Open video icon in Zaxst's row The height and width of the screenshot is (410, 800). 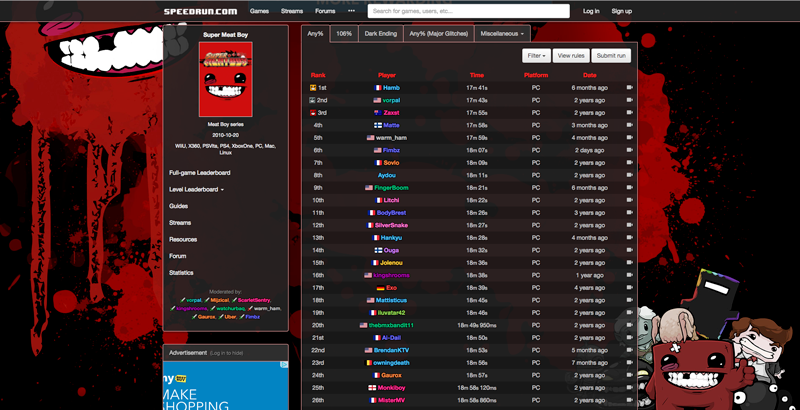[629, 113]
